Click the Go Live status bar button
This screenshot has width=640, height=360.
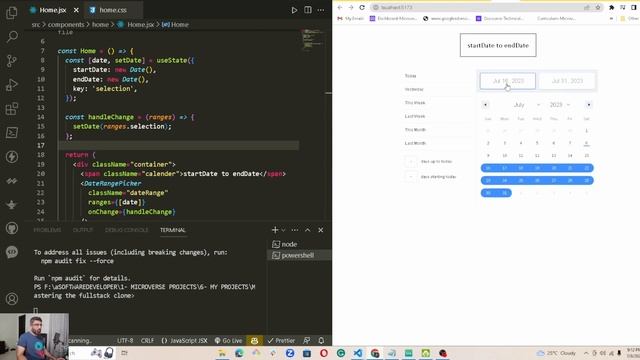pos(228,340)
